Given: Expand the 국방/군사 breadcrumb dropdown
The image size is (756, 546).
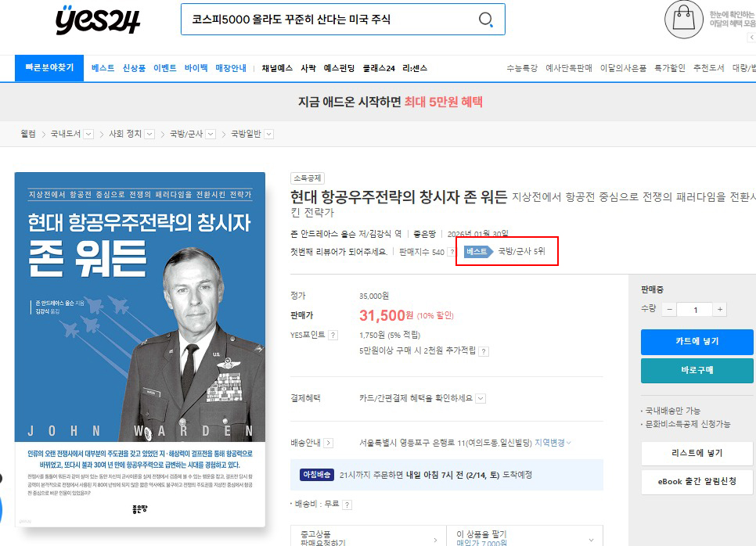Looking at the screenshot, I should [x=210, y=135].
